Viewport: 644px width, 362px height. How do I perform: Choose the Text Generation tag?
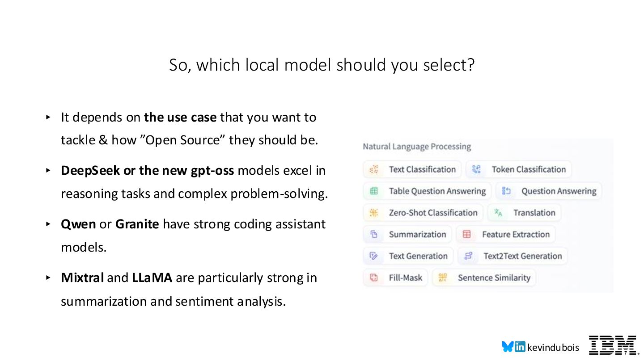pos(408,256)
